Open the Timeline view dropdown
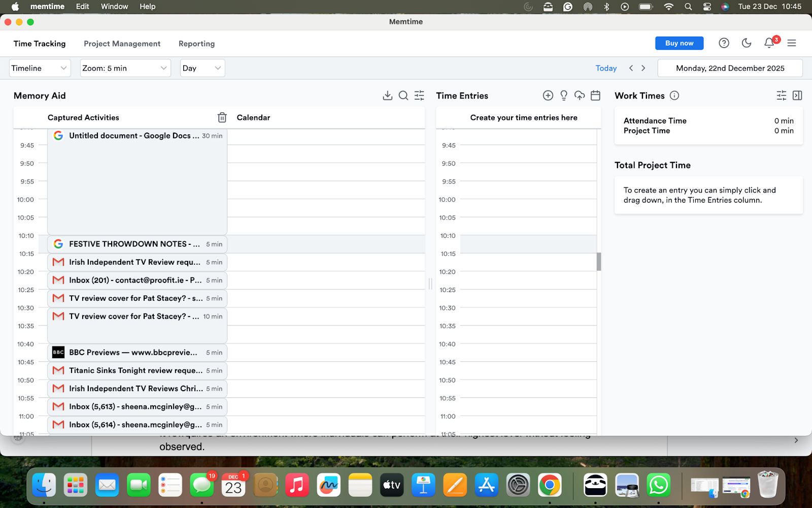The image size is (812, 508). [40, 68]
